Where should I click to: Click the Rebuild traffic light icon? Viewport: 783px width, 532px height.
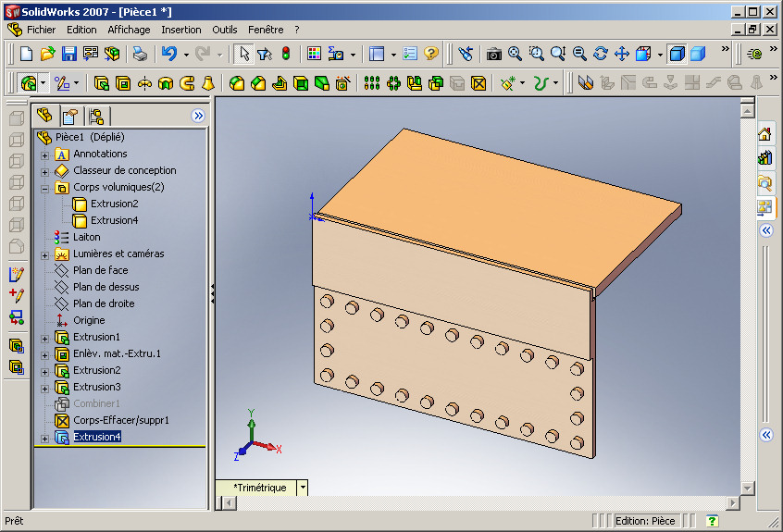pos(286,54)
